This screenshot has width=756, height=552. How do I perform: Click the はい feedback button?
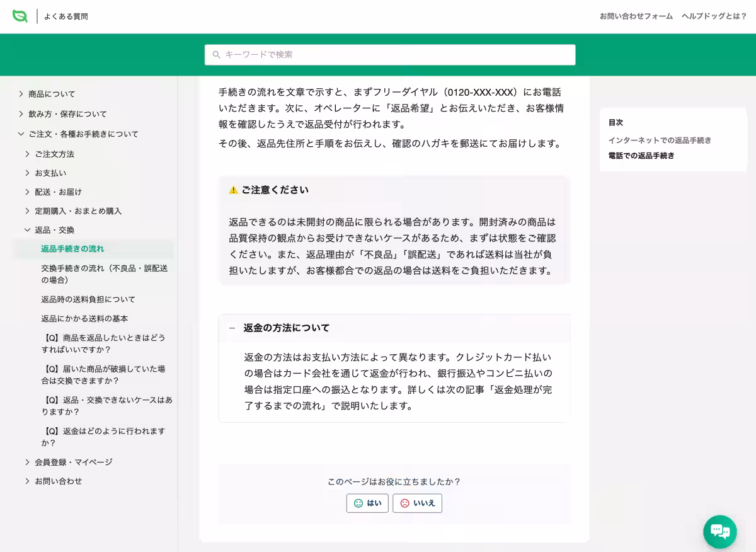coord(367,503)
